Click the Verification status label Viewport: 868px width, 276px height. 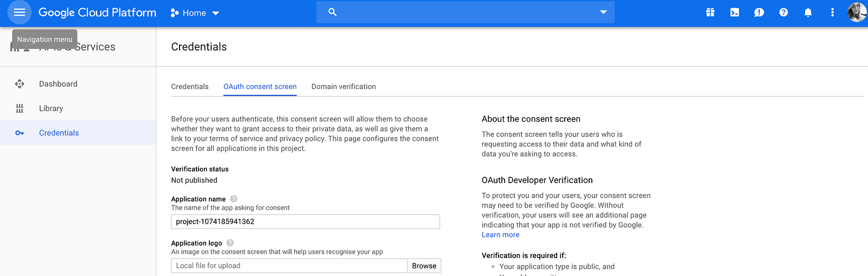click(200, 169)
